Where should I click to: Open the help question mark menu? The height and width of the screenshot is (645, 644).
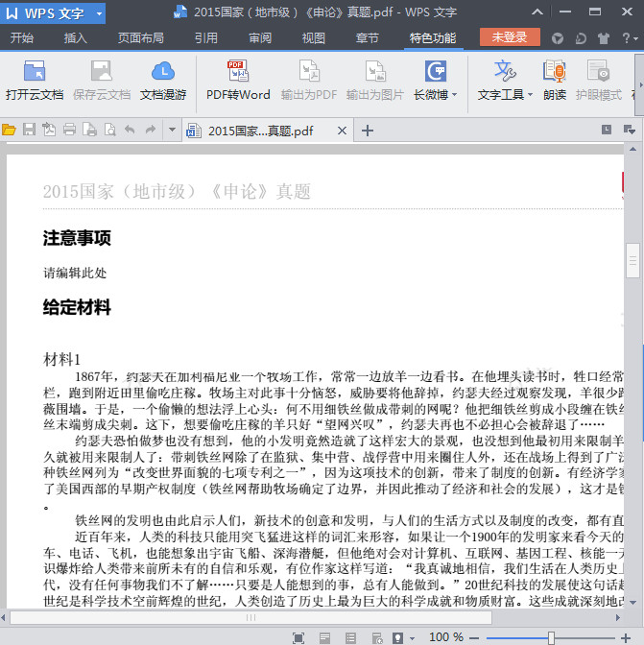pos(630,38)
